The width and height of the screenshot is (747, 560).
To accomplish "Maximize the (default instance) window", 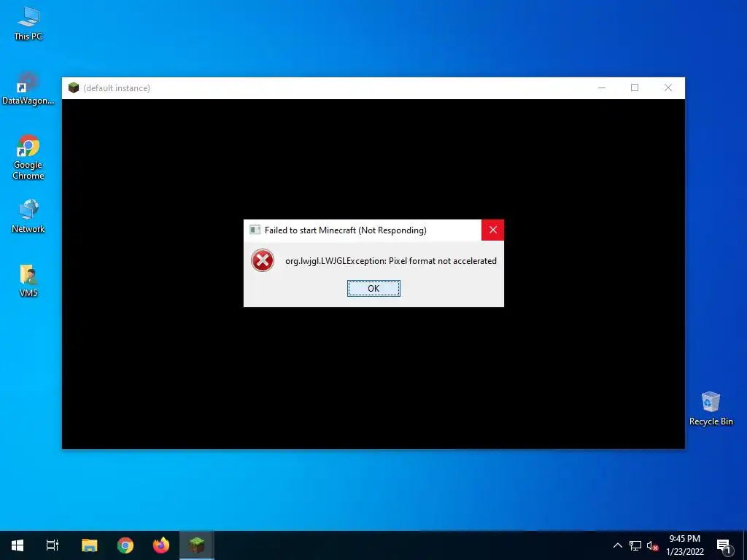I will click(635, 87).
